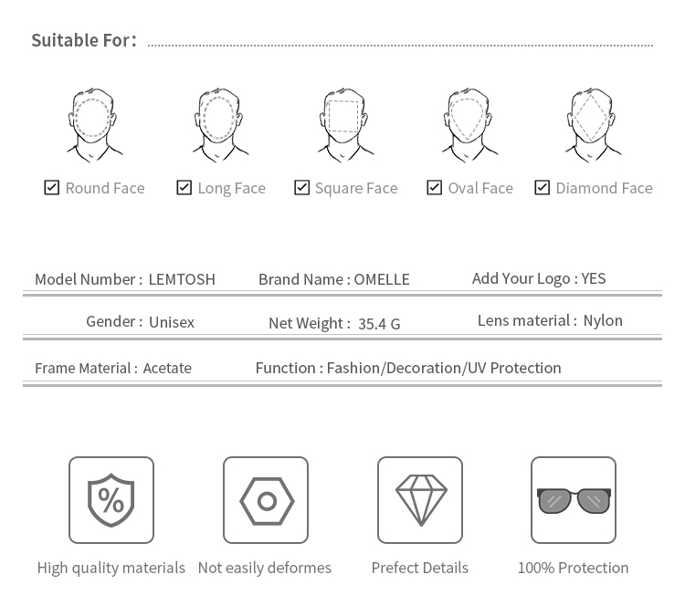Toggle the Oval Face checkbox
The height and width of the screenshot is (616, 685).
[435, 188]
